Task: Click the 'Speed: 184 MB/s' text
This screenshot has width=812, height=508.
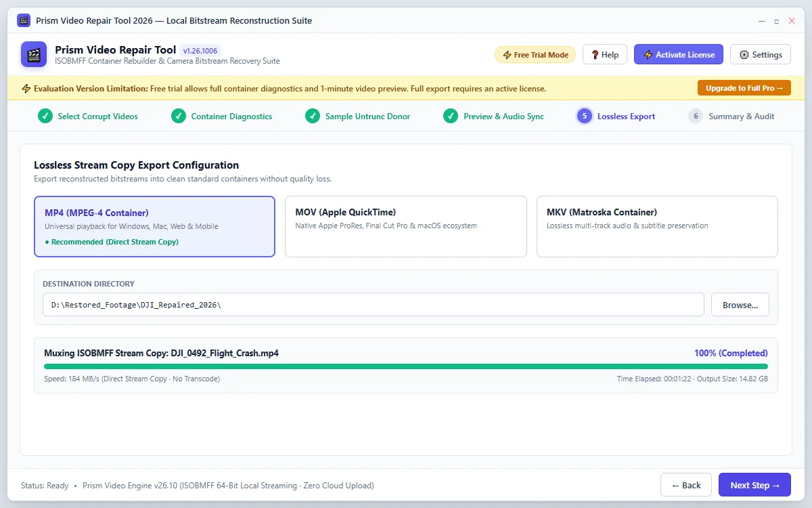Action: coord(132,379)
